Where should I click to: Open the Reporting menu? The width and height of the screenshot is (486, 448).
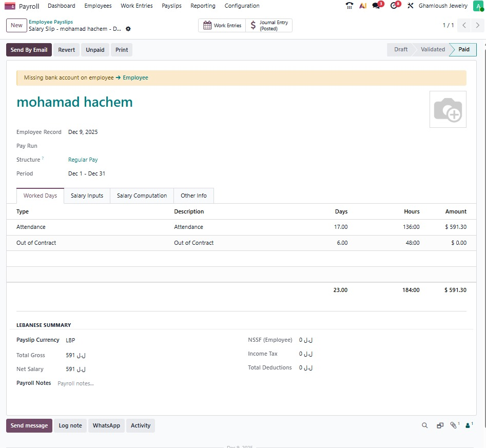point(203,6)
